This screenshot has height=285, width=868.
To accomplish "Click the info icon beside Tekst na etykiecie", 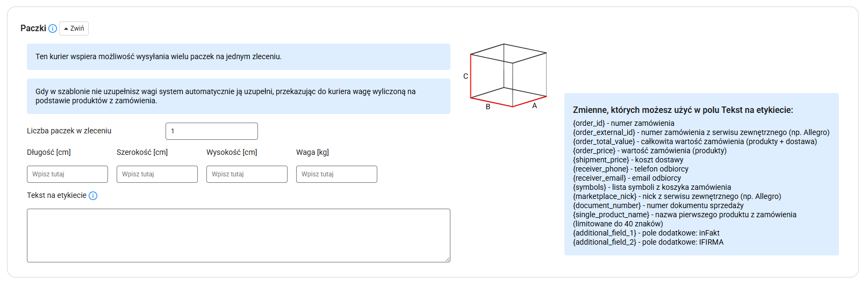I will (x=93, y=196).
